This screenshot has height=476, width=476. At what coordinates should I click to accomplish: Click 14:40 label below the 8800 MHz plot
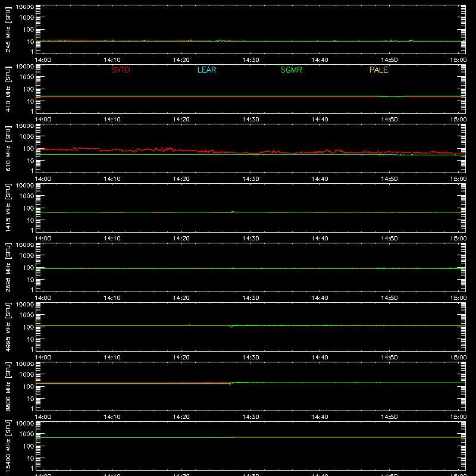320,417
